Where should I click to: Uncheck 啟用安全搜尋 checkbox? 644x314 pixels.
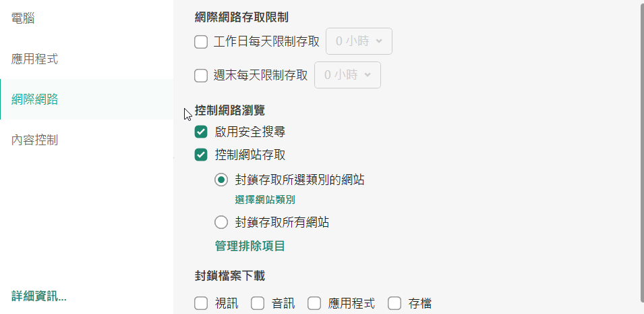point(201,132)
